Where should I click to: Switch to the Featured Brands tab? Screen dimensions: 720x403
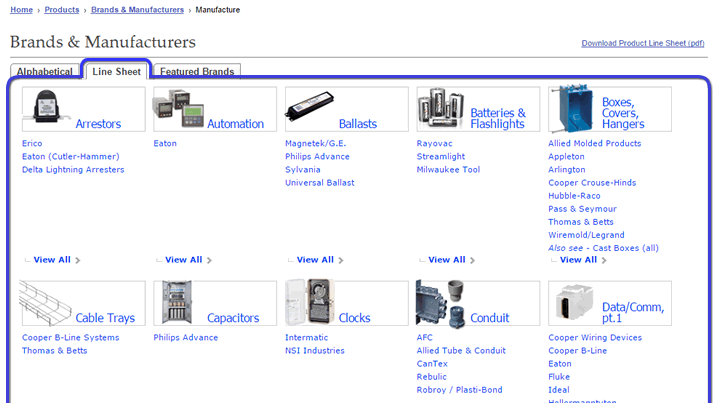(x=197, y=72)
